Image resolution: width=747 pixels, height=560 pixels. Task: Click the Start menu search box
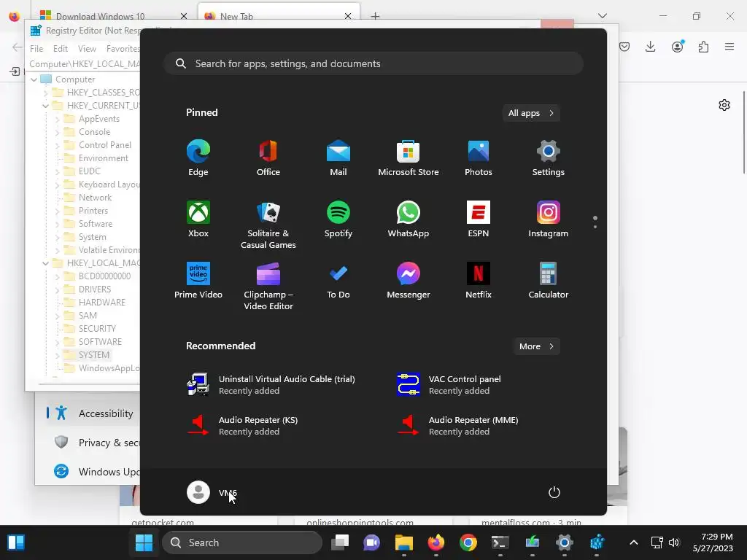pyautogui.click(x=373, y=63)
